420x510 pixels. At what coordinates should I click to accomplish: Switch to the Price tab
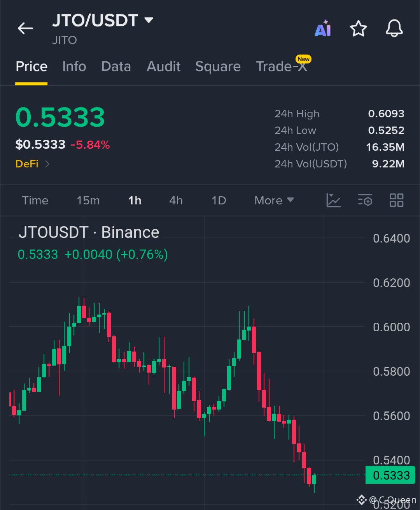point(31,67)
